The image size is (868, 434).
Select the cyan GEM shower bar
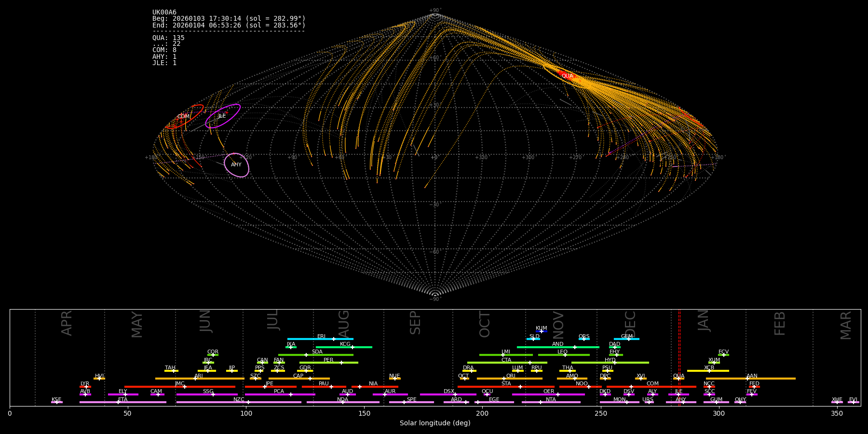click(x=626, y=339)
